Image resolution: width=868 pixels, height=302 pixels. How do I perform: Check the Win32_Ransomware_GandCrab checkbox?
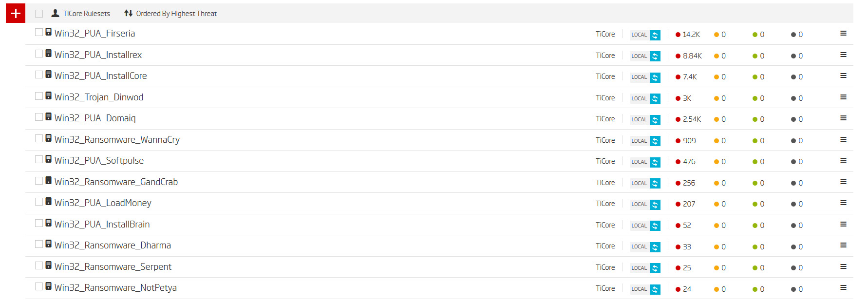coord(39,181)
